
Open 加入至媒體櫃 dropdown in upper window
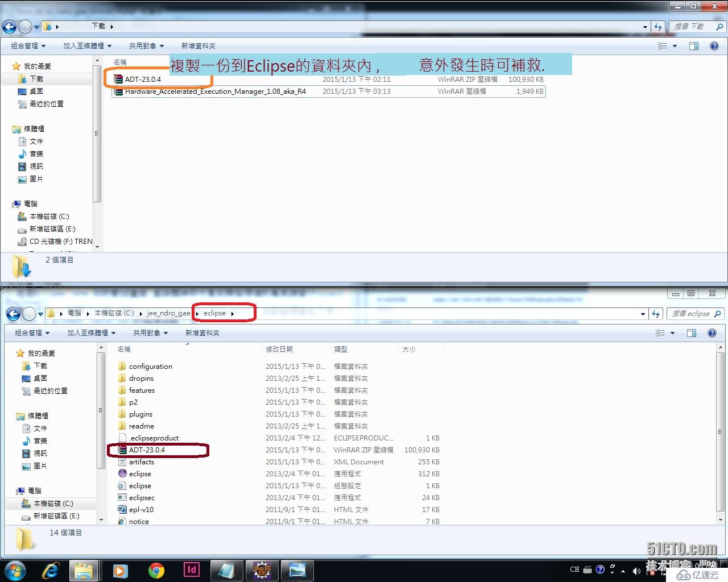pyautogui.click(x=87, y=46)
